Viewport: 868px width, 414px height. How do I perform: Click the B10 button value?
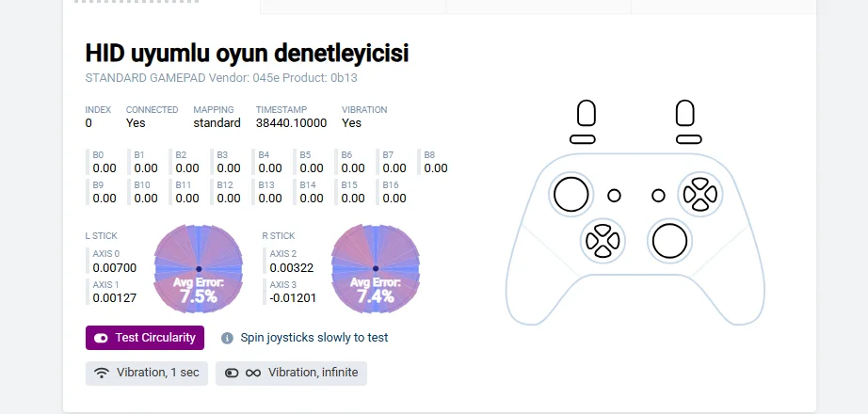tap(146, 199)
